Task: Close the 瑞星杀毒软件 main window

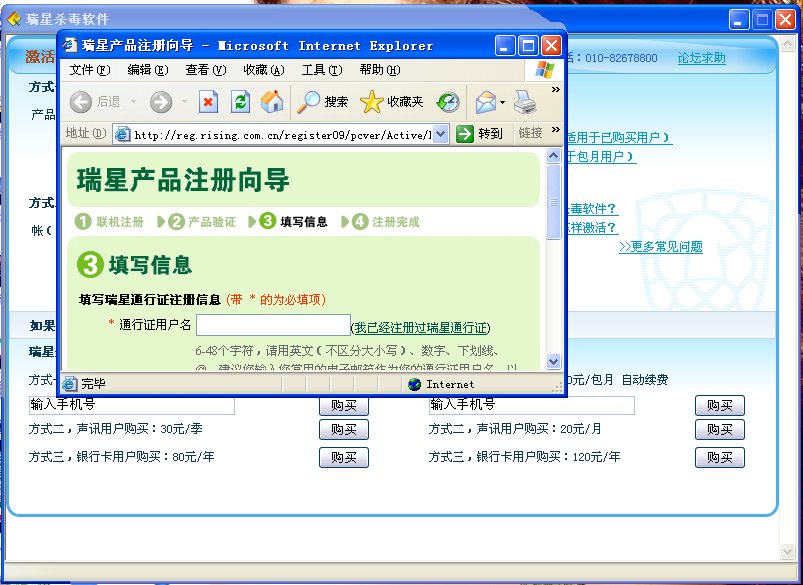Action: 785,19
